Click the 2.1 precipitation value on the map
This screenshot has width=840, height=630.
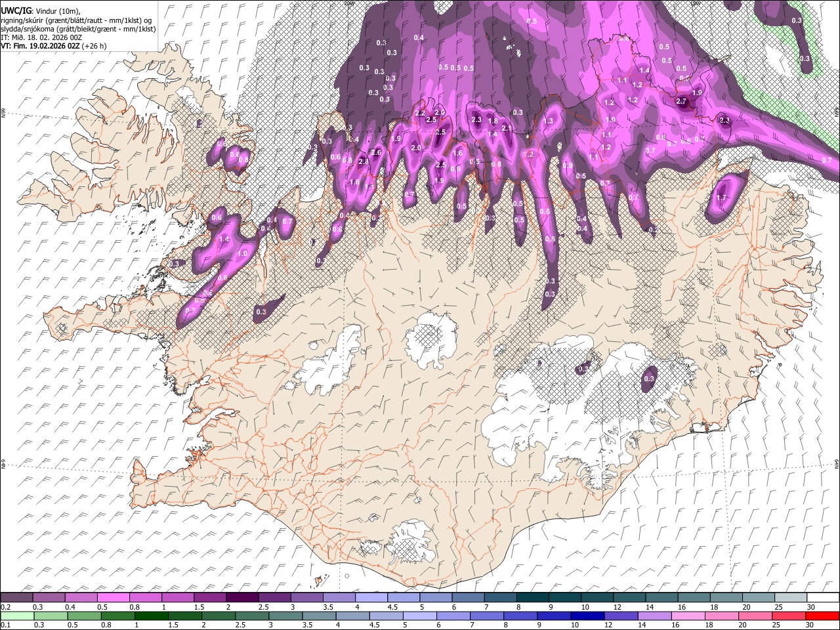coord(506,129)
